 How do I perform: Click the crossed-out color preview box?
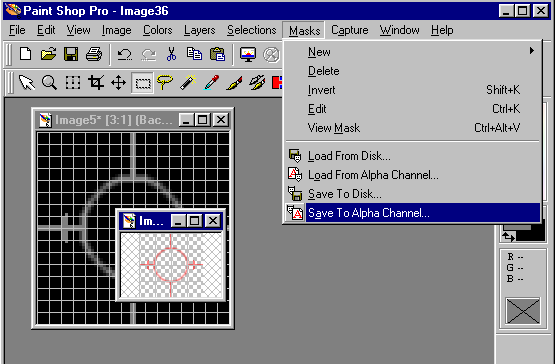click(523, 311)
